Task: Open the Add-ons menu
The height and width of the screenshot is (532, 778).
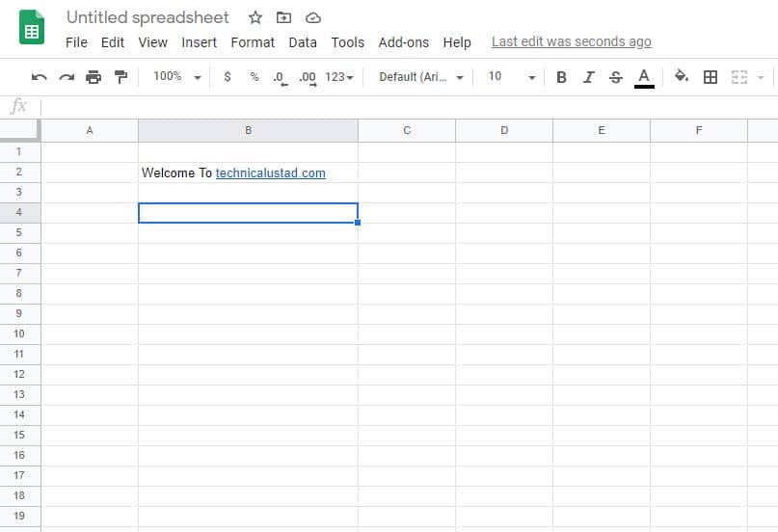Action: [x=403, y=42]
